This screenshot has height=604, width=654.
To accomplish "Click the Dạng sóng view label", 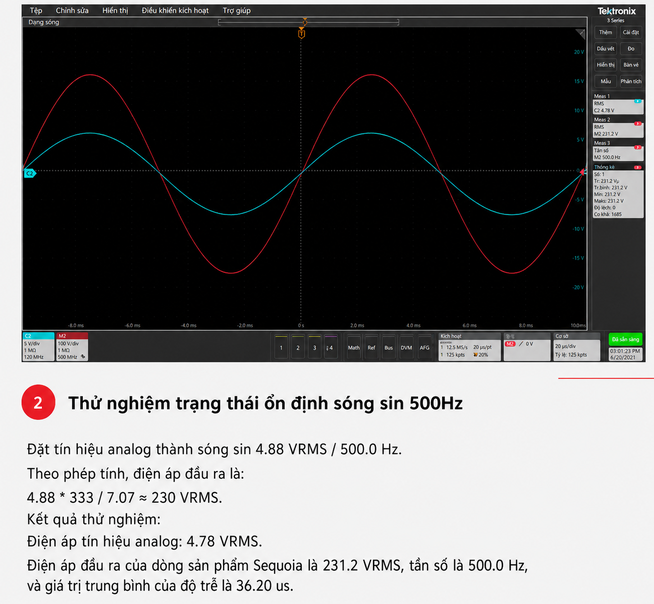I will pos(44,22).
